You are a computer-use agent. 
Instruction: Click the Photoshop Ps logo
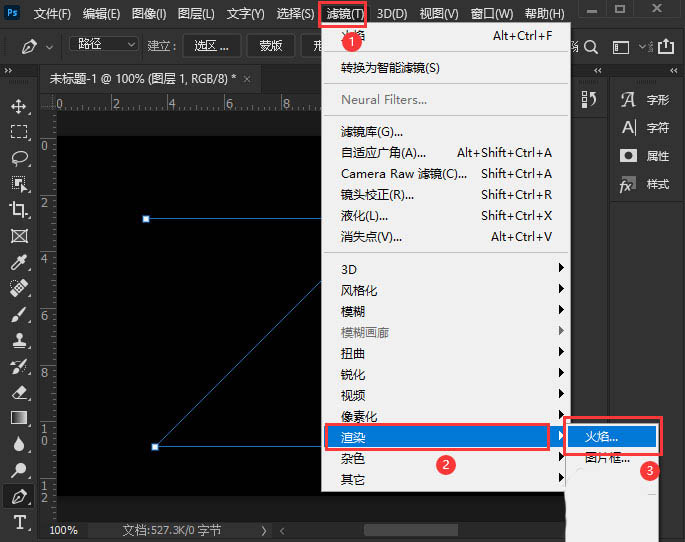tap(12, 12)
